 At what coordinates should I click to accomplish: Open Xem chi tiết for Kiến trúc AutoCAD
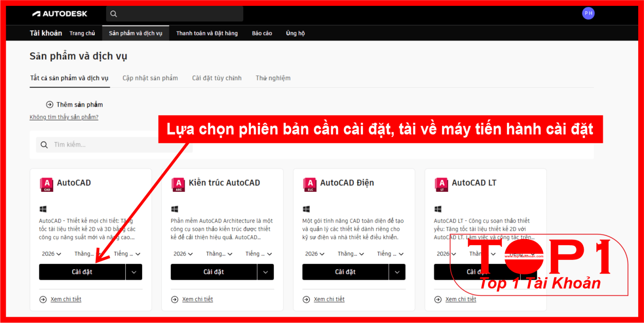(x=197, y=299)
